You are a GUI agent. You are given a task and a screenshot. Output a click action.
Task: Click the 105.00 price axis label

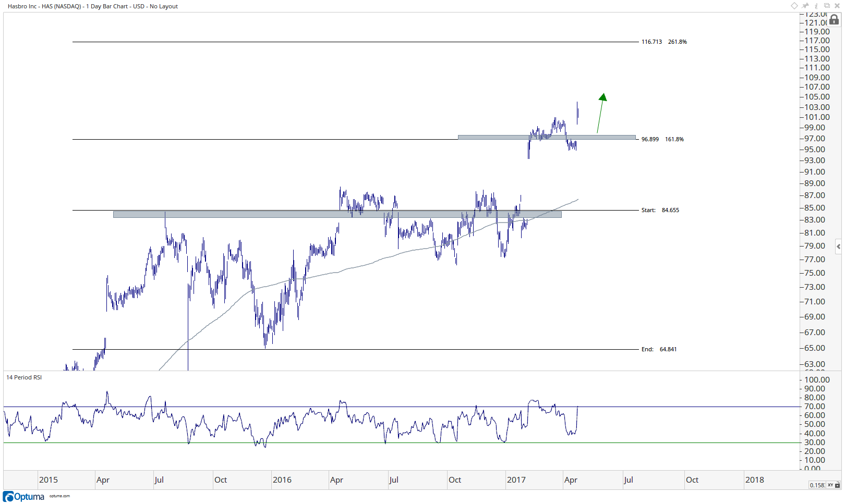(817, 97)
